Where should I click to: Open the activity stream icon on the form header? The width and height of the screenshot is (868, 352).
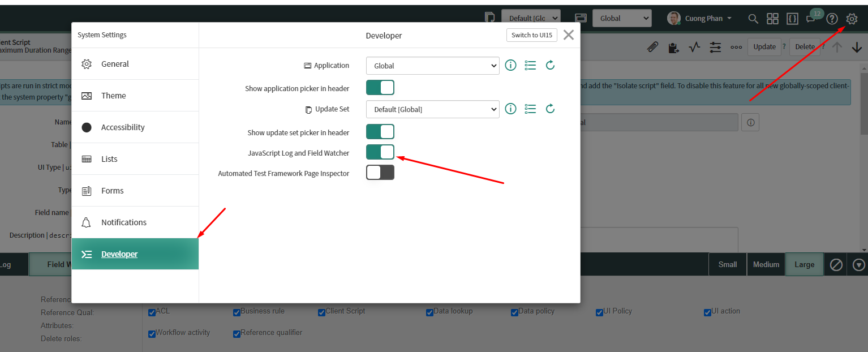(694, 47)
